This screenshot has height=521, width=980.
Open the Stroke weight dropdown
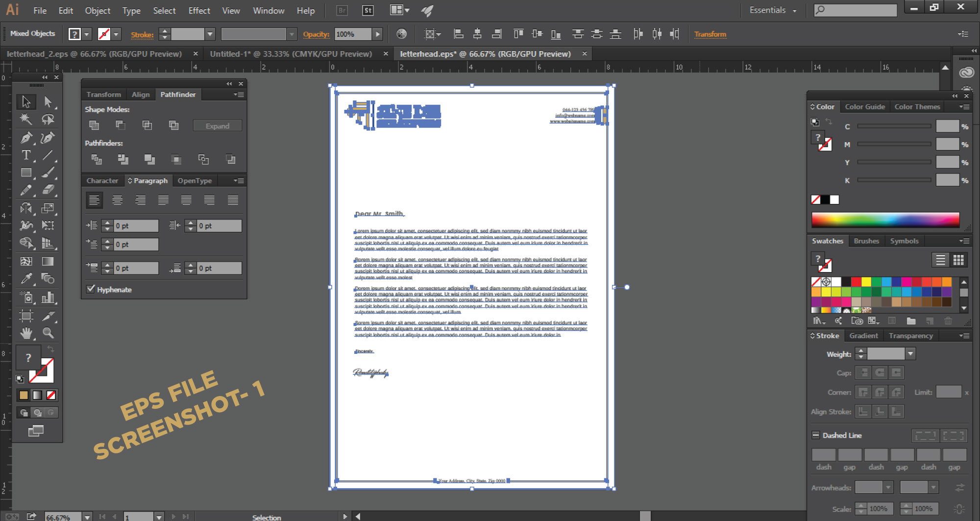coord(910,353)
